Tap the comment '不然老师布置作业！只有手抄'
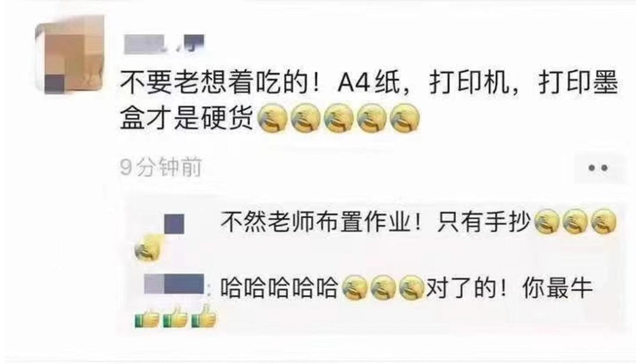Screen dimensions: 636x364 376,222
